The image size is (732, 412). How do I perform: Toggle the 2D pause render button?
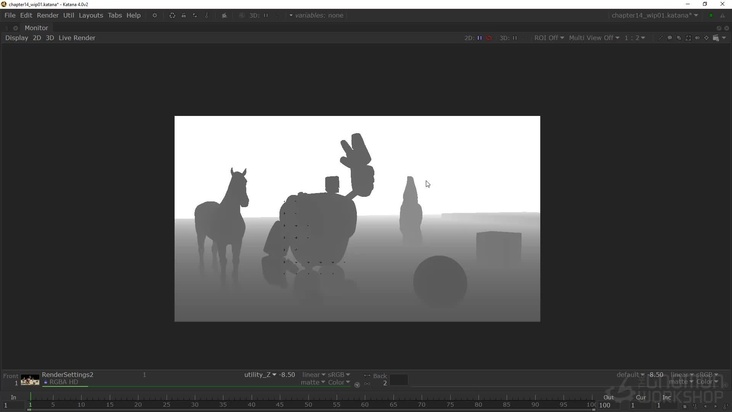[x=479, y=38]
